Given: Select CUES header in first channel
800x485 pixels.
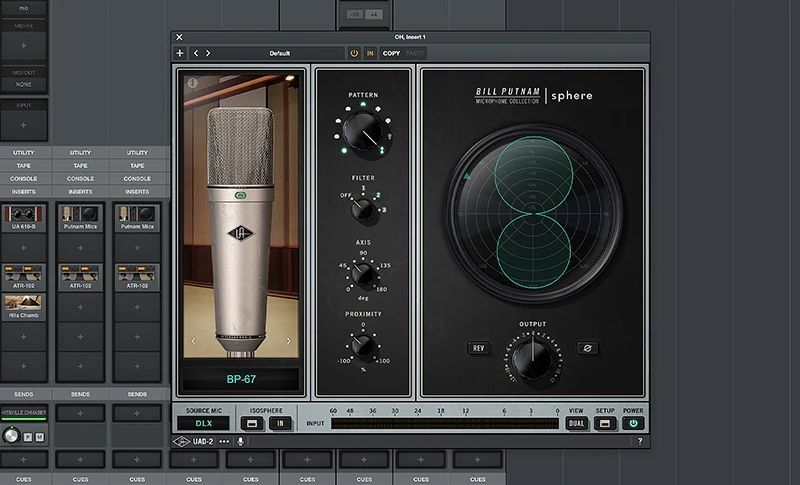Looking at the screenshot, I should point(24,479).
